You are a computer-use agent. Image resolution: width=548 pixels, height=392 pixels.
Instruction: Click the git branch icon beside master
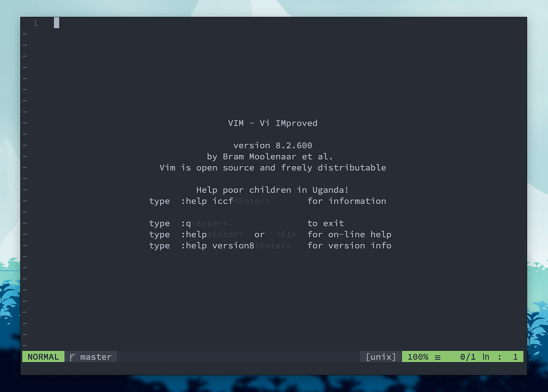73,357
